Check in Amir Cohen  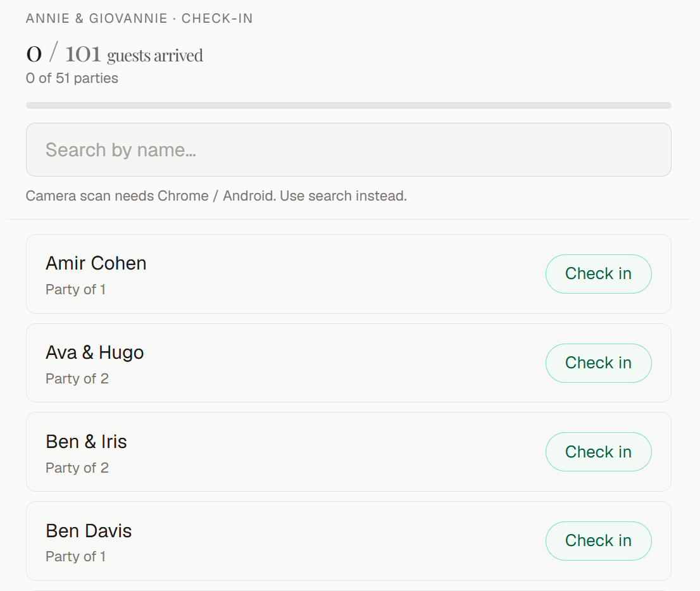[x=598, y=273]
